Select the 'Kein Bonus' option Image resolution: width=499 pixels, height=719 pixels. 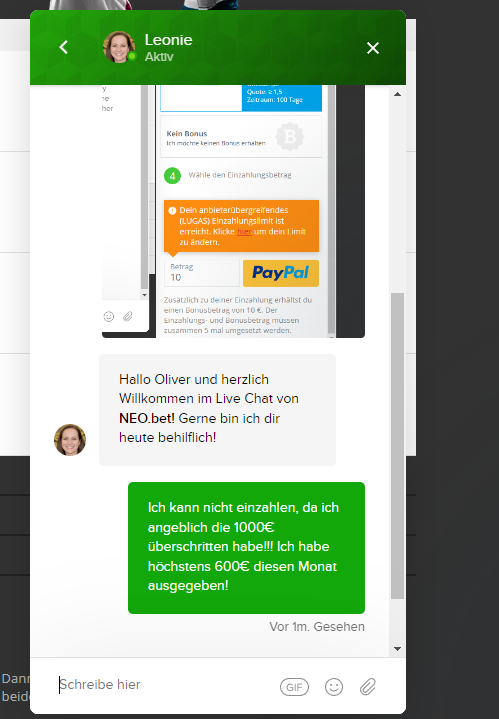coord(241,137)
